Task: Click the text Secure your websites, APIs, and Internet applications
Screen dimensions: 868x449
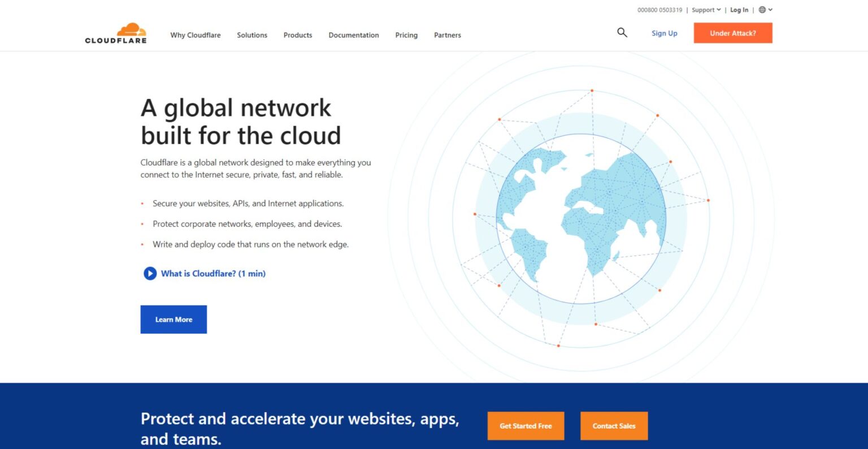Action: [248, 204]
